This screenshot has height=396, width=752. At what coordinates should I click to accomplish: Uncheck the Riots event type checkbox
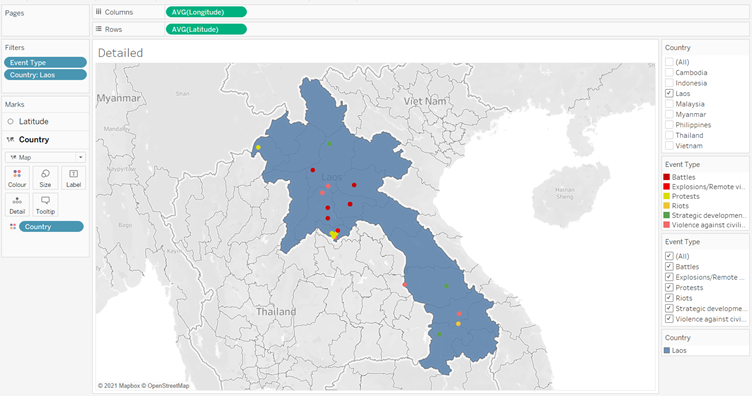tap(669, 298)
